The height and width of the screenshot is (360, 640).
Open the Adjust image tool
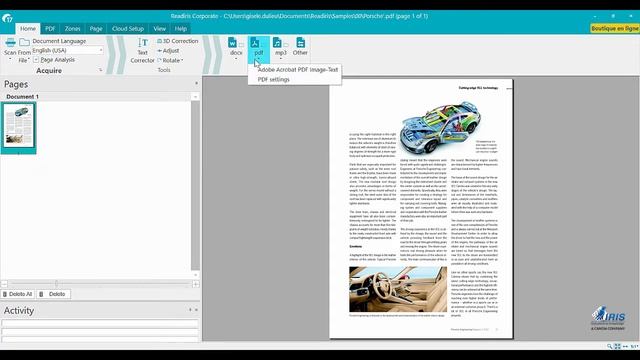(x=168, y=51)
